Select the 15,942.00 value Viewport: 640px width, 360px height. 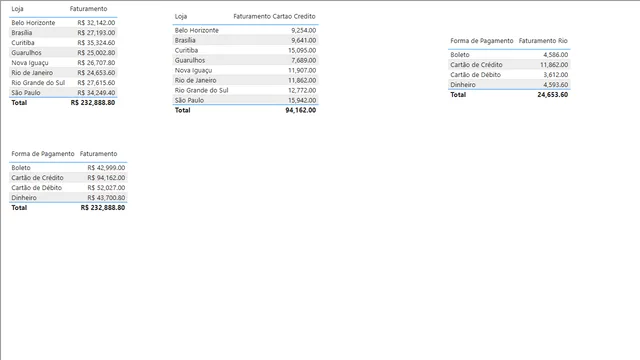pyautogui.click(x=302, y=100)
